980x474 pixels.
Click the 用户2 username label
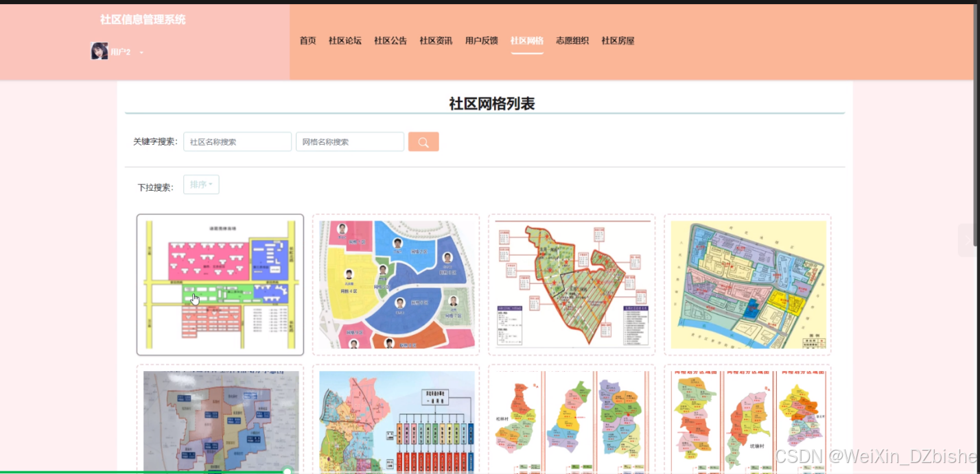point(121,52)
